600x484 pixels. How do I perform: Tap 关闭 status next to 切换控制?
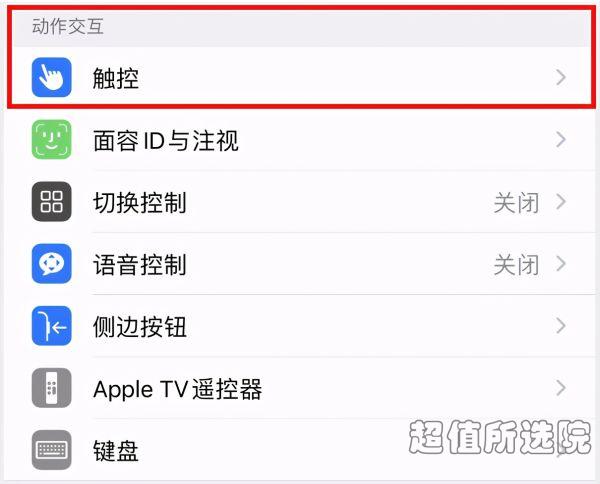[517, 203]
